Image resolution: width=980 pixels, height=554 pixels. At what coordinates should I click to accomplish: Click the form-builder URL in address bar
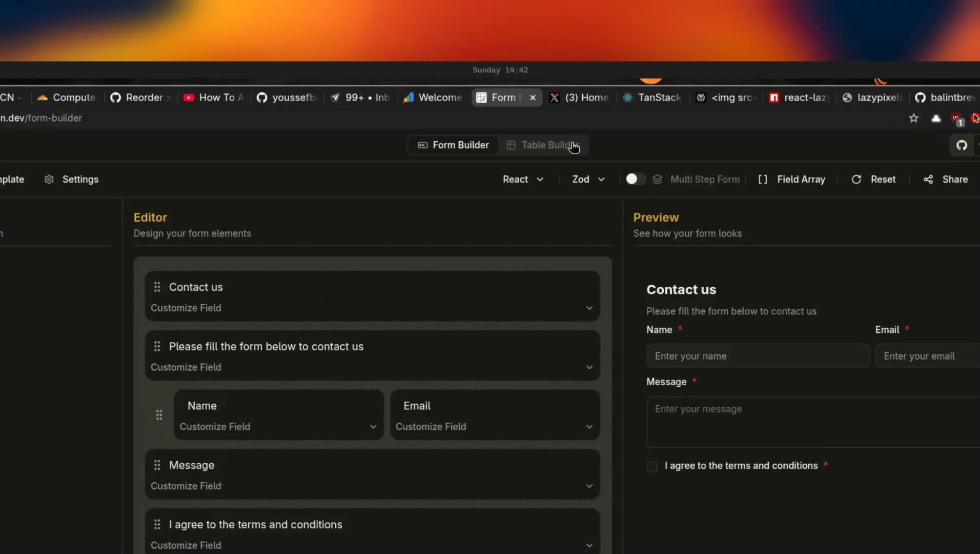41,118
